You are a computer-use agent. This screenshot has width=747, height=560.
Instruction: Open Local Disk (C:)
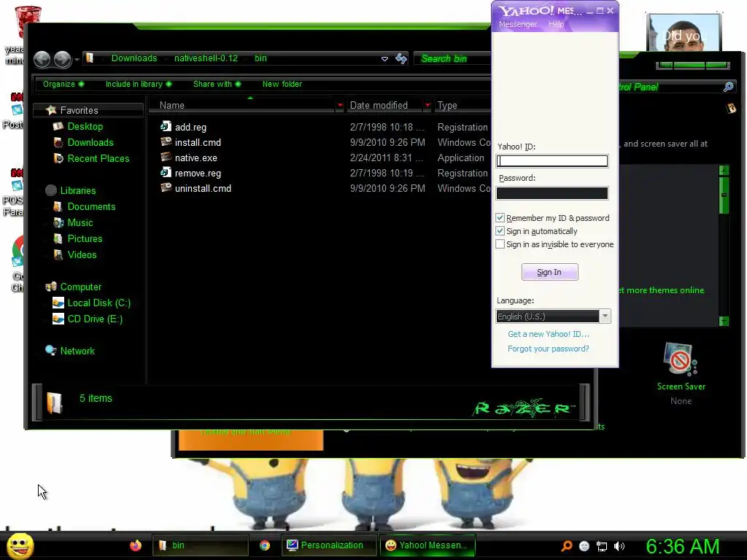pyautogui.click(x=98, y=303)
